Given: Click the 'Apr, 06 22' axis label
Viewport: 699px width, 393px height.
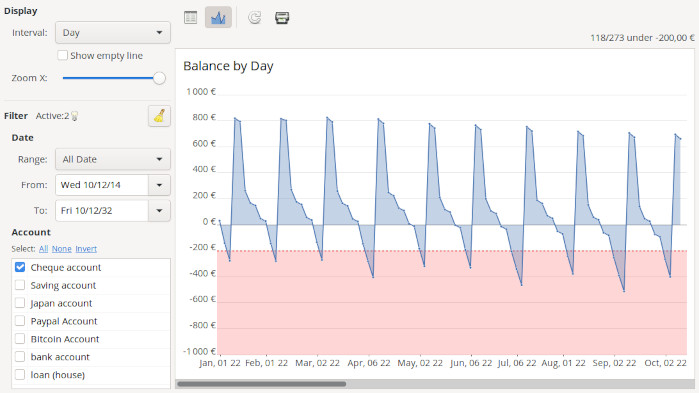Looking at the screenshot, I should coord(369,363).
